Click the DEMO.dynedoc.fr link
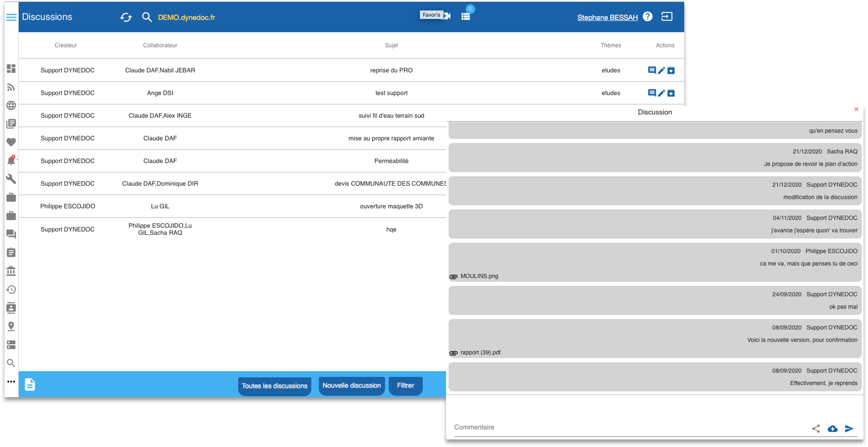The image size is (868, 447). coord(186,18)
